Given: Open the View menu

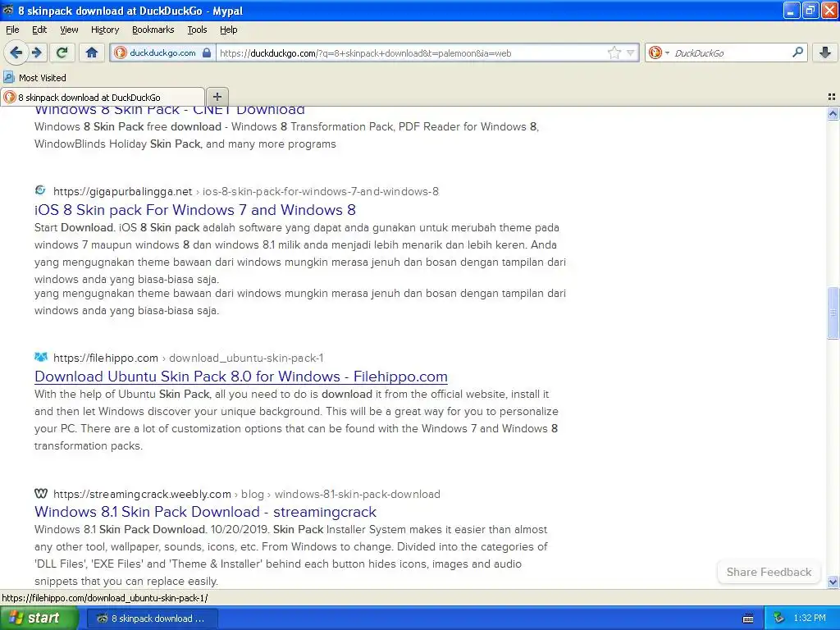Looking at the screenshot, I should click(x=69, y=30).
